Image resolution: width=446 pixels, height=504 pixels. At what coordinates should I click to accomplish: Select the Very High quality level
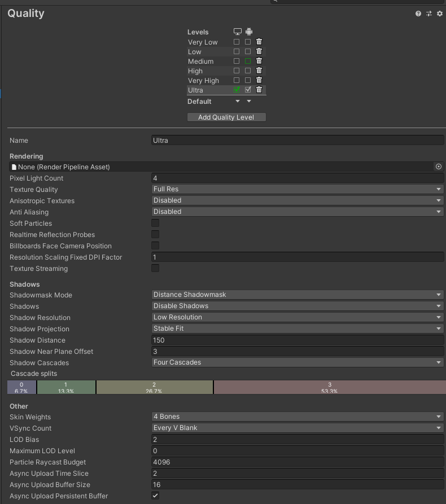coord(203,81)
